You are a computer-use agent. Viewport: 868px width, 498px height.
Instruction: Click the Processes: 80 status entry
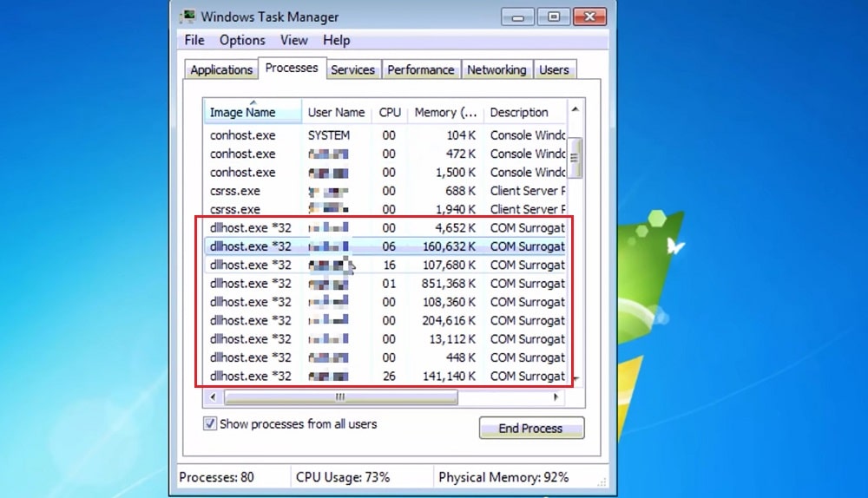tap(216, 477)
